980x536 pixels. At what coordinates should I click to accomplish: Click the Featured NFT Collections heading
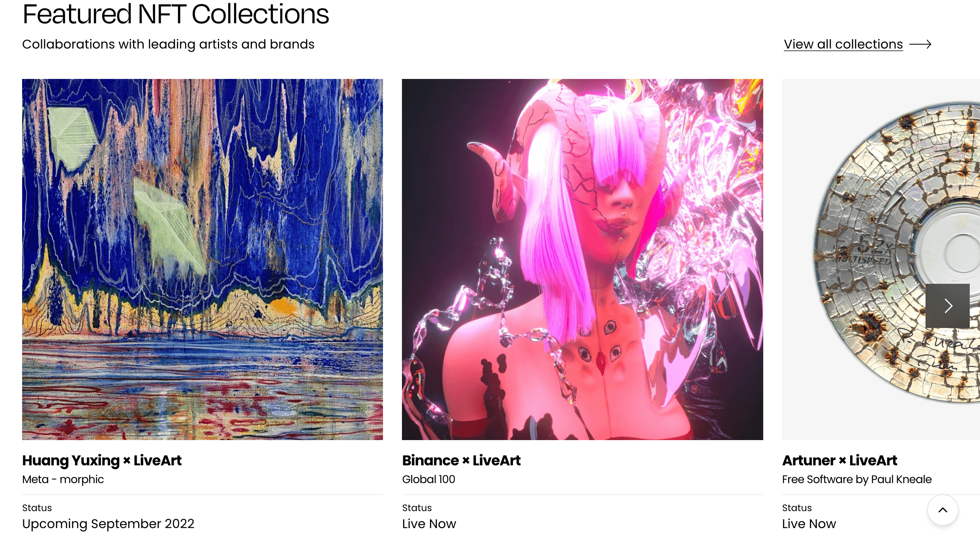click(176, 14)
